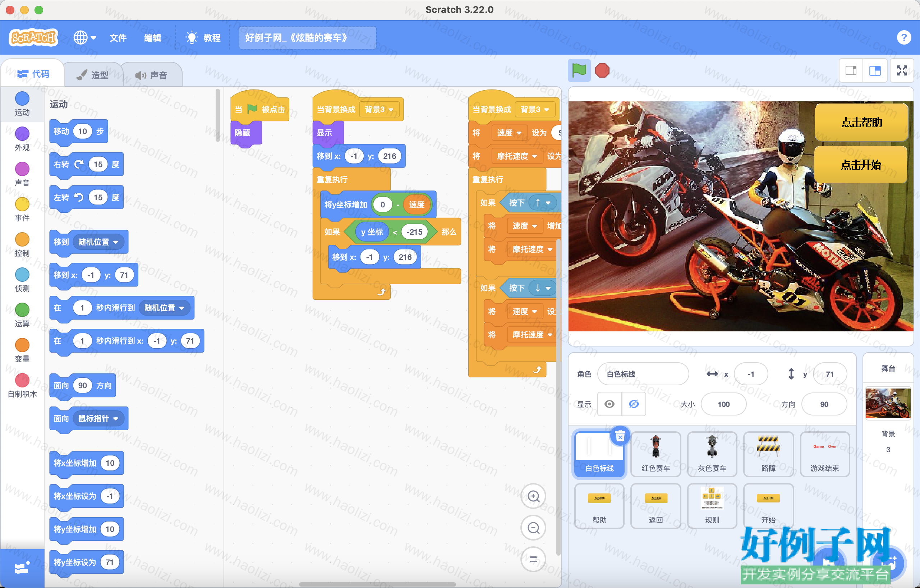Select the 侦测 block category
The image size is (920, 588).
point(22,280)
